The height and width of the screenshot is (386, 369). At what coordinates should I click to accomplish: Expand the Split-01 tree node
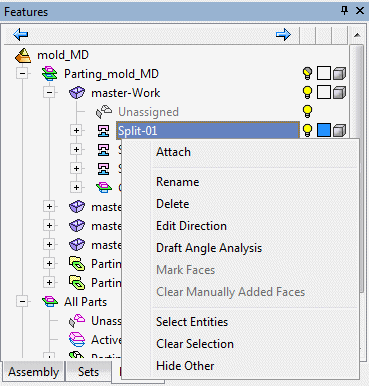coord(76,131)
